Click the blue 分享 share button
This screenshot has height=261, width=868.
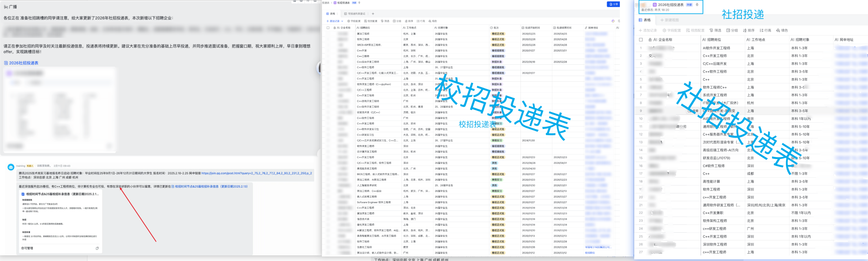click(x=614, y=4)
